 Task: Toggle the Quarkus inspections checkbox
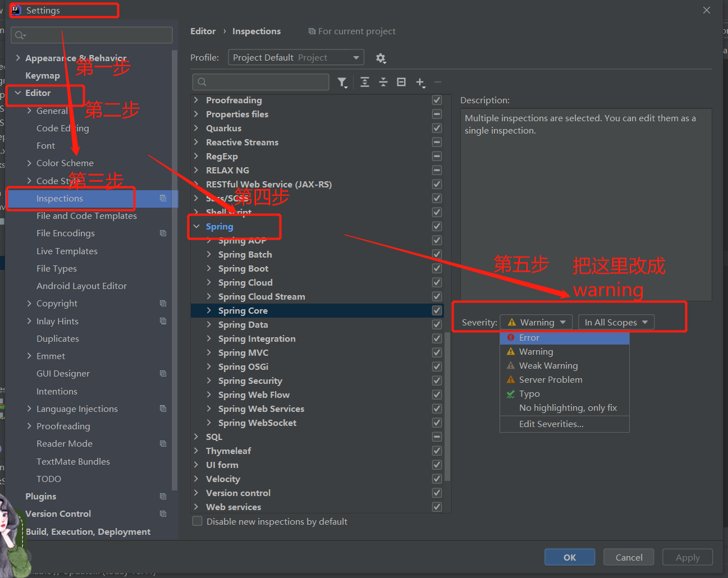point(437,128)
